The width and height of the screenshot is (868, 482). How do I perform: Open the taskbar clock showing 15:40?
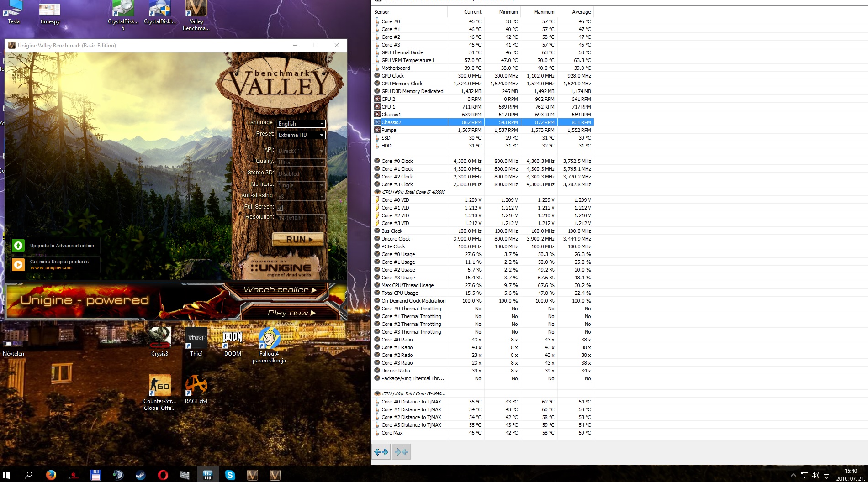tap(850, 475)
